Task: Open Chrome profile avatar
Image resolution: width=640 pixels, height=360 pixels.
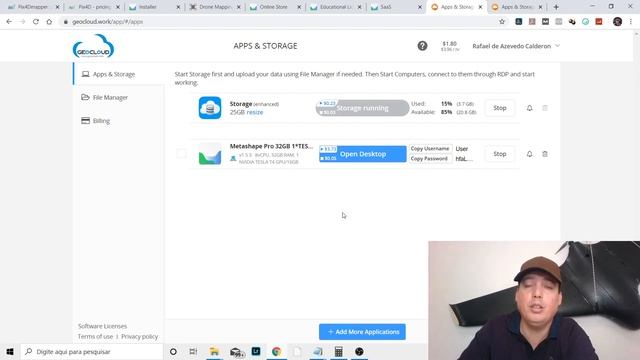Action: (x=617, y=22)
